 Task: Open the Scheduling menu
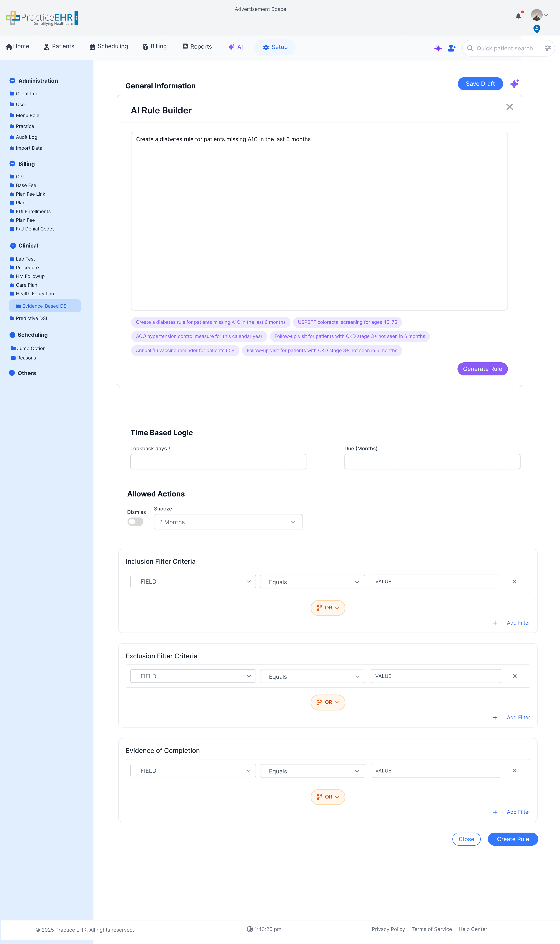[x=109, y=46]
